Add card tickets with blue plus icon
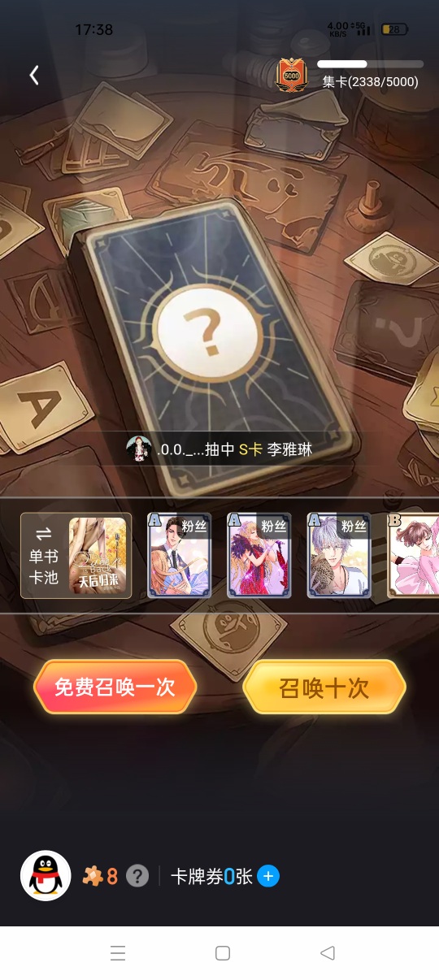 268,876
